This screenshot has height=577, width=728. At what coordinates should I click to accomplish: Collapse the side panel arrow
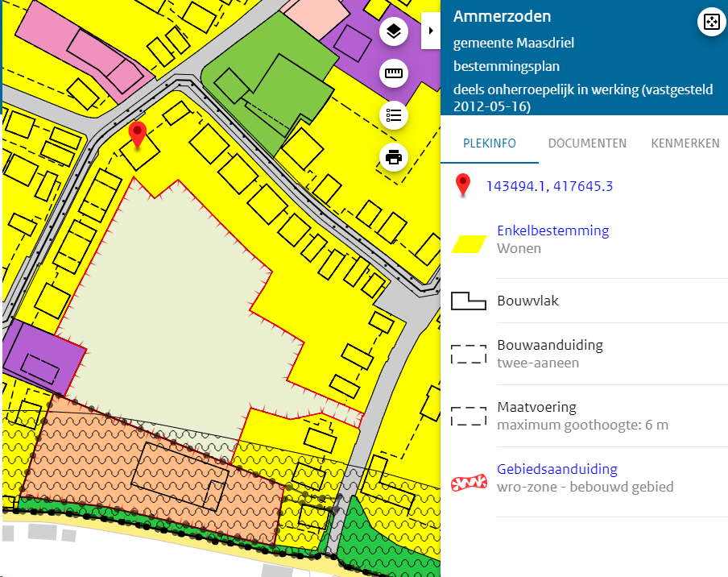pos(431,31)
